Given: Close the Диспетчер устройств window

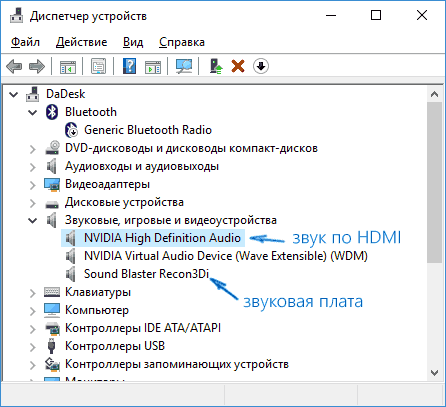Looking at the screenshot, I should [x=422, y=15].
